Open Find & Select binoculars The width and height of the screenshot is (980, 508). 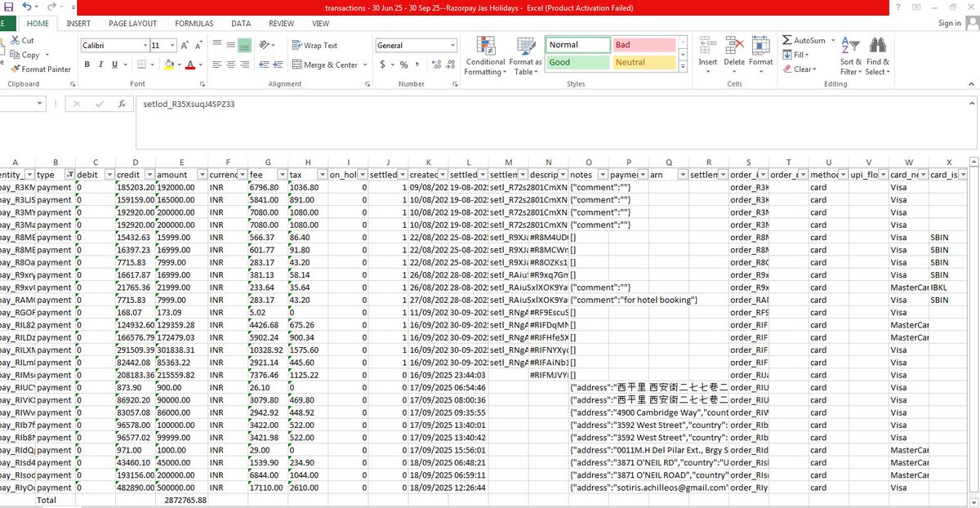tap(878, 56)
